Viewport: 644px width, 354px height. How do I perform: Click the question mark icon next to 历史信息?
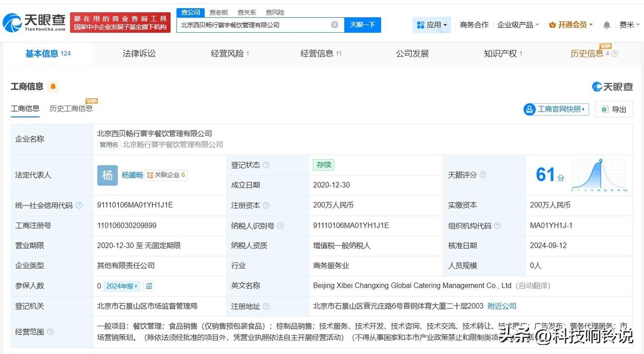pyautogui.click(x=614, y=54)
